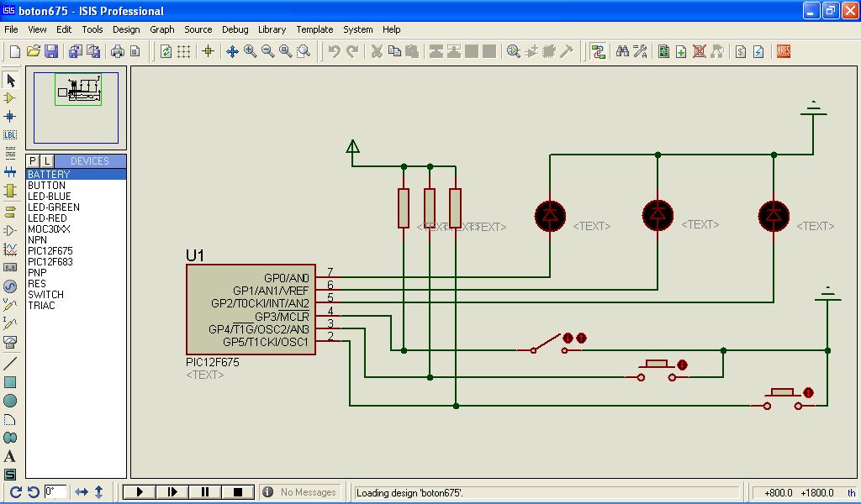Click the L library manage button
Image resolution: width=861 pixels, height=504 pixels.
click(47, 160)
